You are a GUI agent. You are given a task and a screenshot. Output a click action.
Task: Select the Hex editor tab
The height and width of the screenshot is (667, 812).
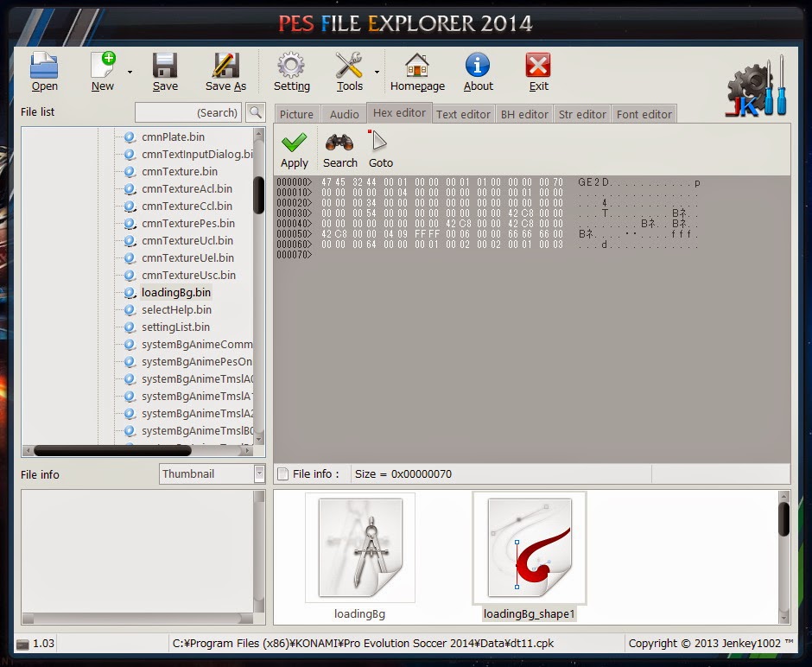click(399, 112)
